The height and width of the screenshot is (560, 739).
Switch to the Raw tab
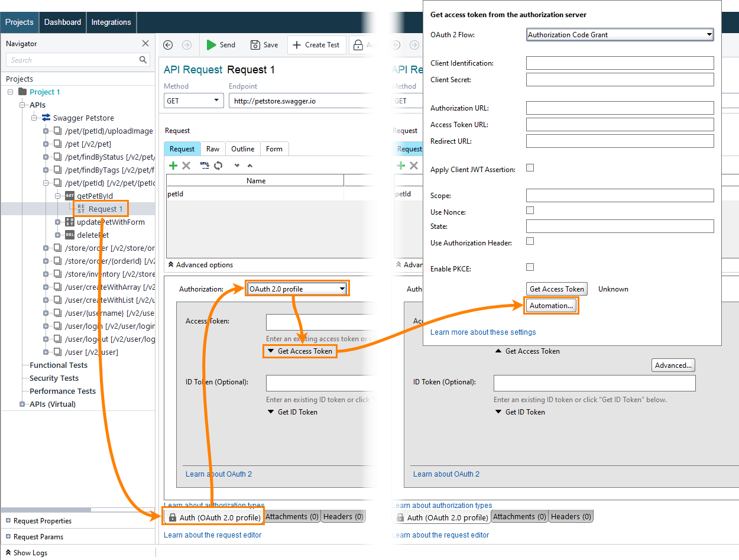coord(213,149)
